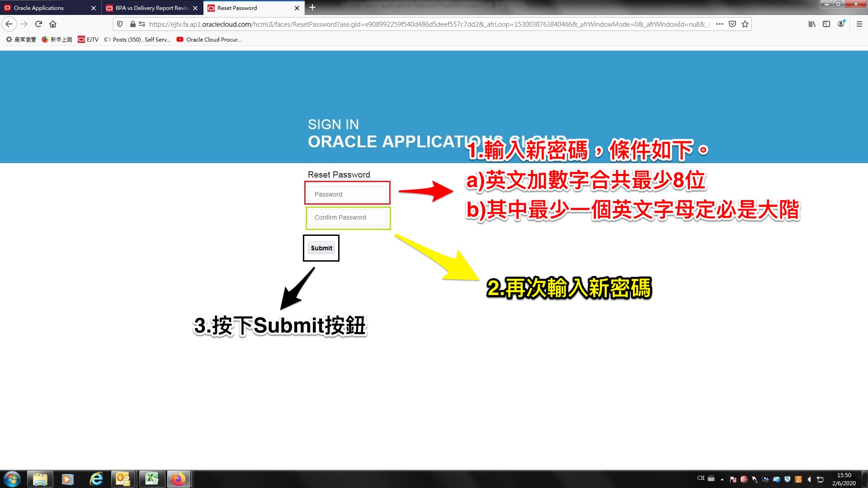Open Excel from taskbar
868x488 pixels.
[152, 479]
